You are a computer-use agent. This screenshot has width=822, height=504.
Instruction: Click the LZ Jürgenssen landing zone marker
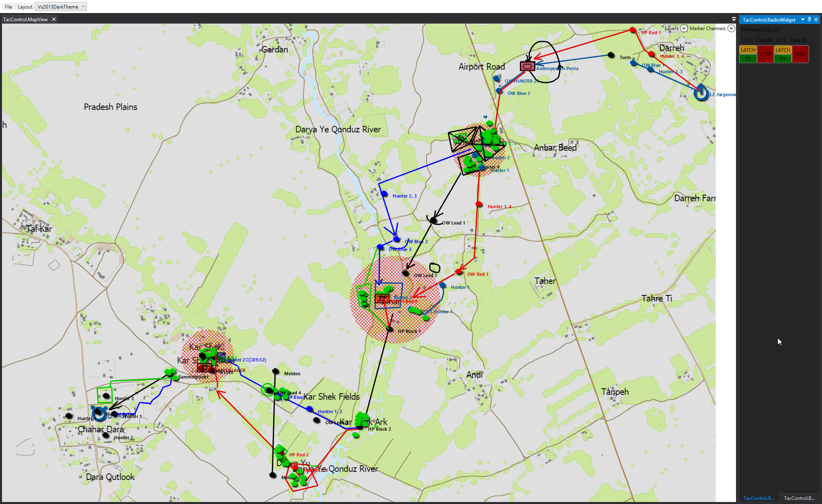tap(701, 93)
